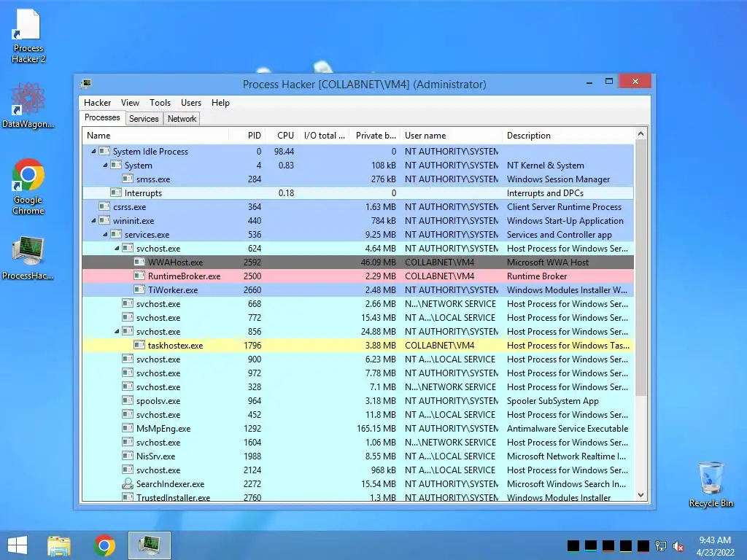Sort by Private bytes column header

pyautogui.click(x=376, y=136)
